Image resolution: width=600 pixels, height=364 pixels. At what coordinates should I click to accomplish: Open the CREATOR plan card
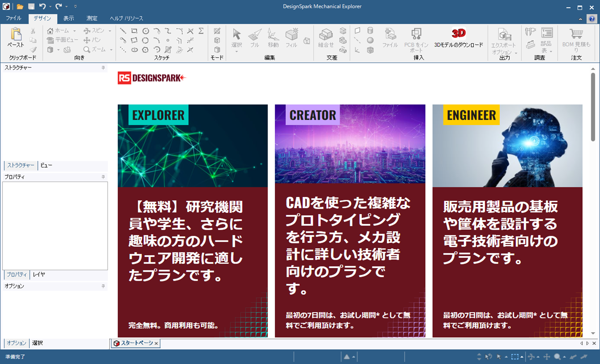point(350,221)
